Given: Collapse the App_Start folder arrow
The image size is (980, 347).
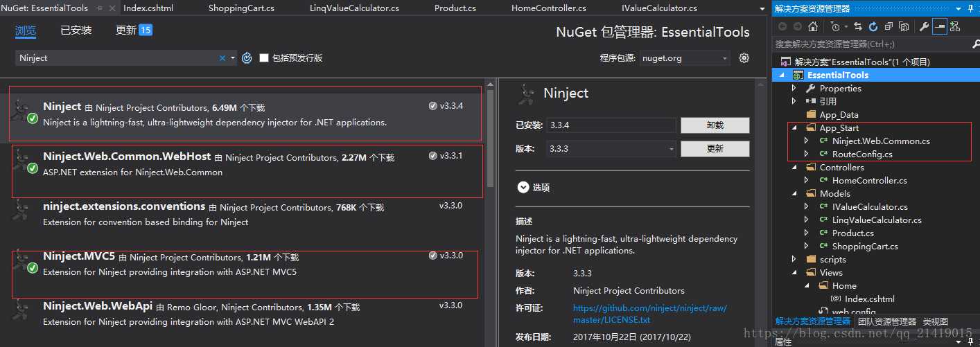Looking at the screenshot, I should tap(795, 127).
